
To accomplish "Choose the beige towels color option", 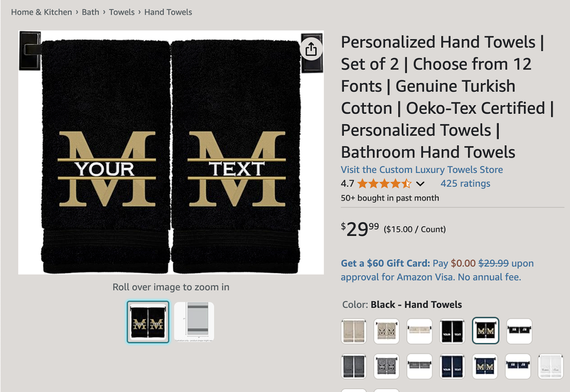I will tap(354, 330).
